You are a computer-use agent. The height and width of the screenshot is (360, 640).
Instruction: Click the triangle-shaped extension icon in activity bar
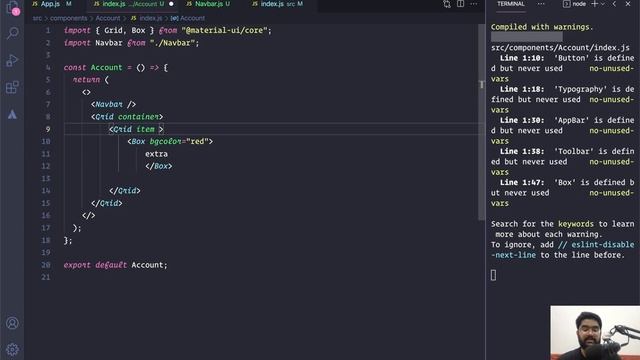click(12, 115)
